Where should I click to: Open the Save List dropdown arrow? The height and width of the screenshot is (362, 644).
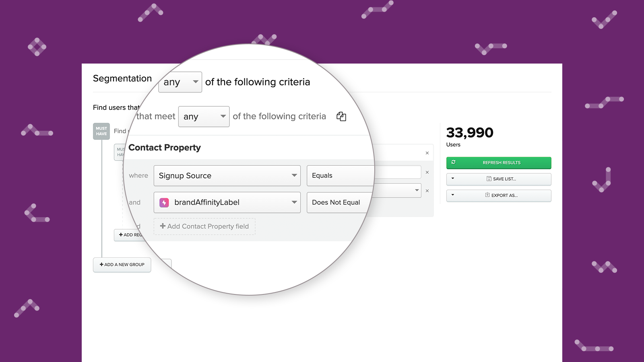(x=453, y=179)
